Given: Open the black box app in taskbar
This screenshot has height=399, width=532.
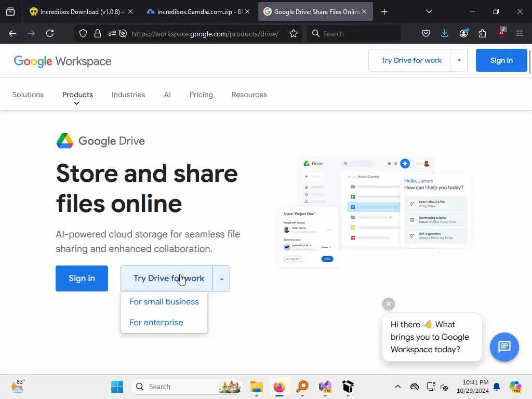Looking at the screenshot, I should (x=348, y=387).
